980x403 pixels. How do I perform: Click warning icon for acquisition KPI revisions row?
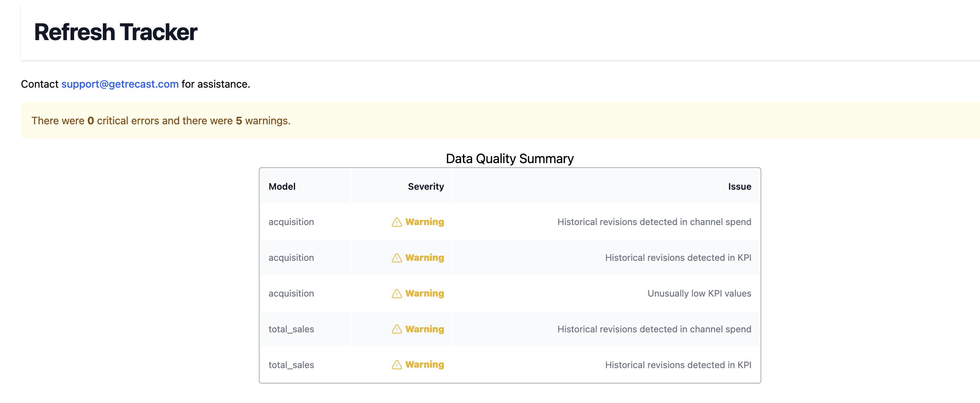(x=397, y=258)
